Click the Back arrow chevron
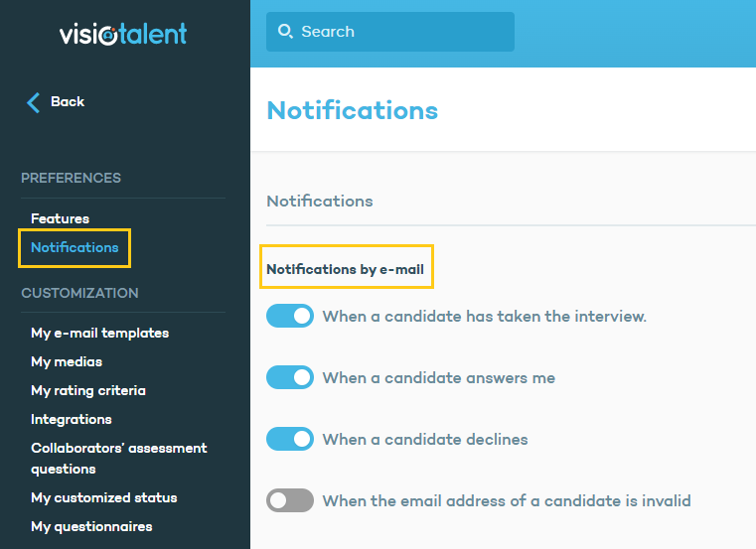Screen dimensions: 756x549 pyautogui.click(x=34, y=102)
